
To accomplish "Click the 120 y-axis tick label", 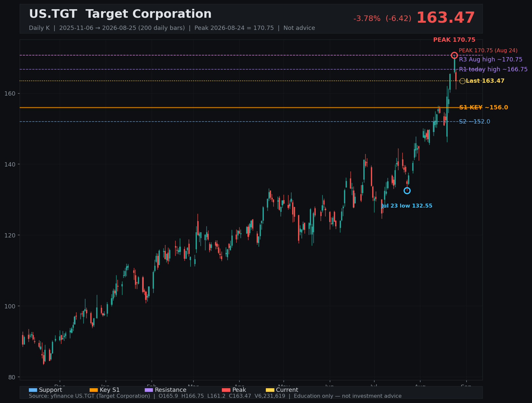I will [x=10, y=235].
